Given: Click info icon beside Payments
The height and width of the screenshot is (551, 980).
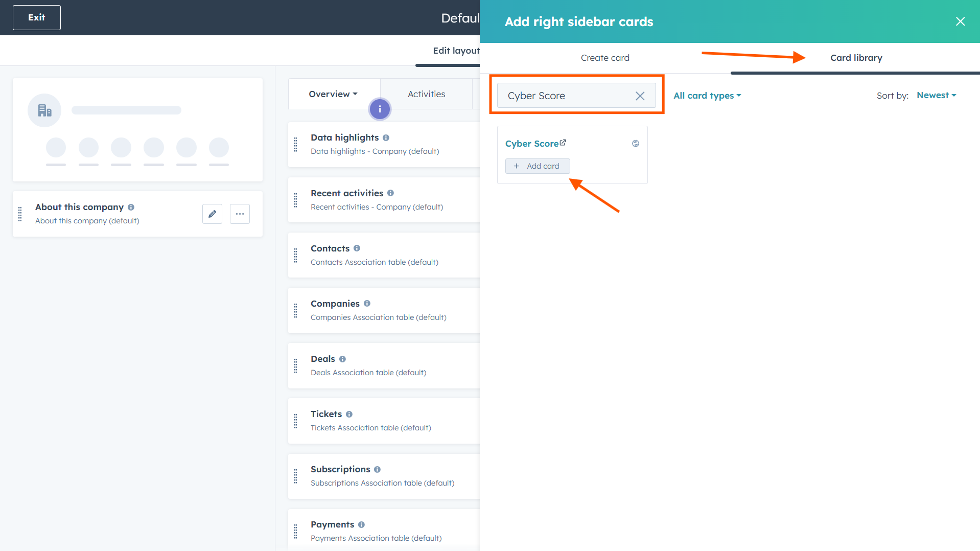Looking at the screenshot, I should coord(362,524).
